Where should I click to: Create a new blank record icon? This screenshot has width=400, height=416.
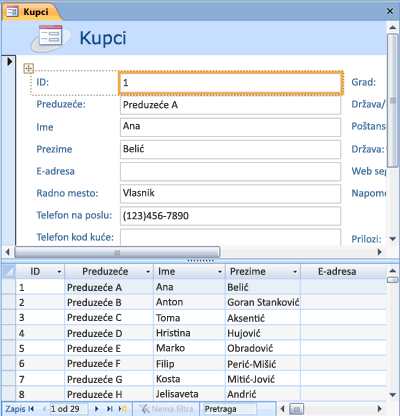pyautogui.click(x=123, y=409)
